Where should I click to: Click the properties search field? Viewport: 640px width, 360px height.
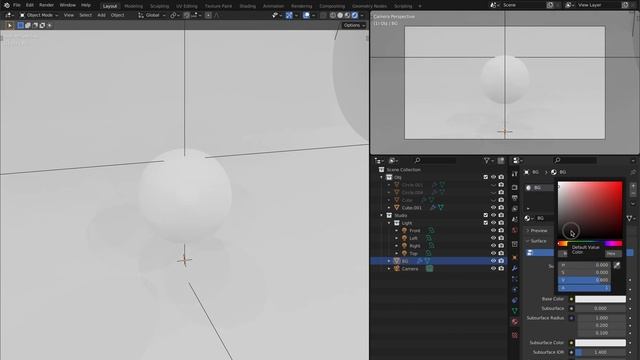point(575,160)
